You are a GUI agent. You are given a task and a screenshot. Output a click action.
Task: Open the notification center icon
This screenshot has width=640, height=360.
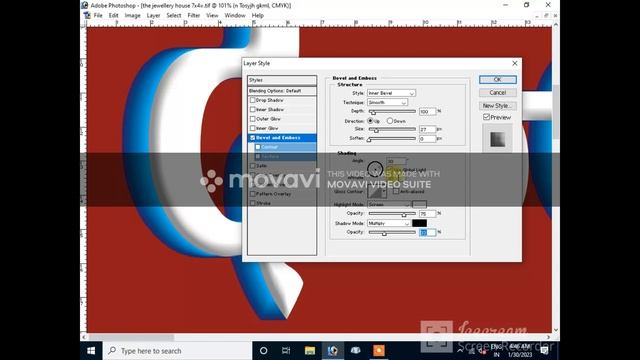coord(544,351)
